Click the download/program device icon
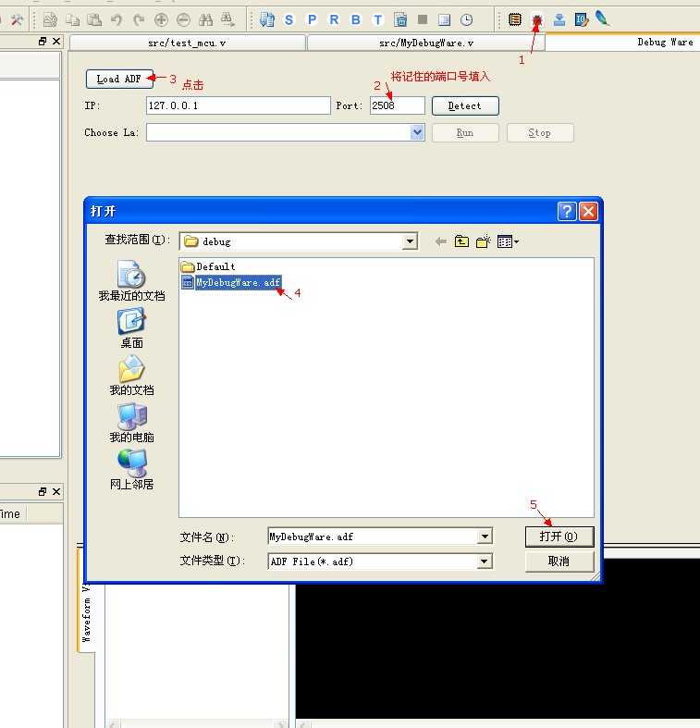Viewport: 700px width, 728px height. tap(559, 19)
